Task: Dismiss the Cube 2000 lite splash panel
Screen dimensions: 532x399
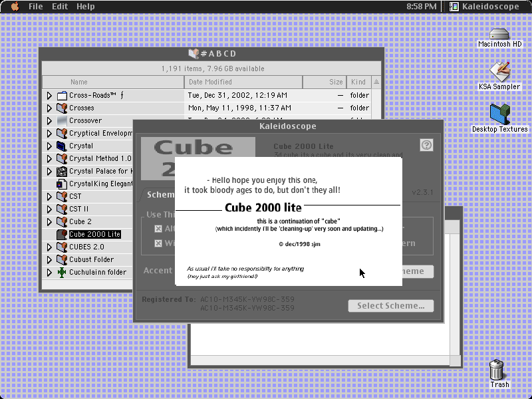Action: (289, 221)
